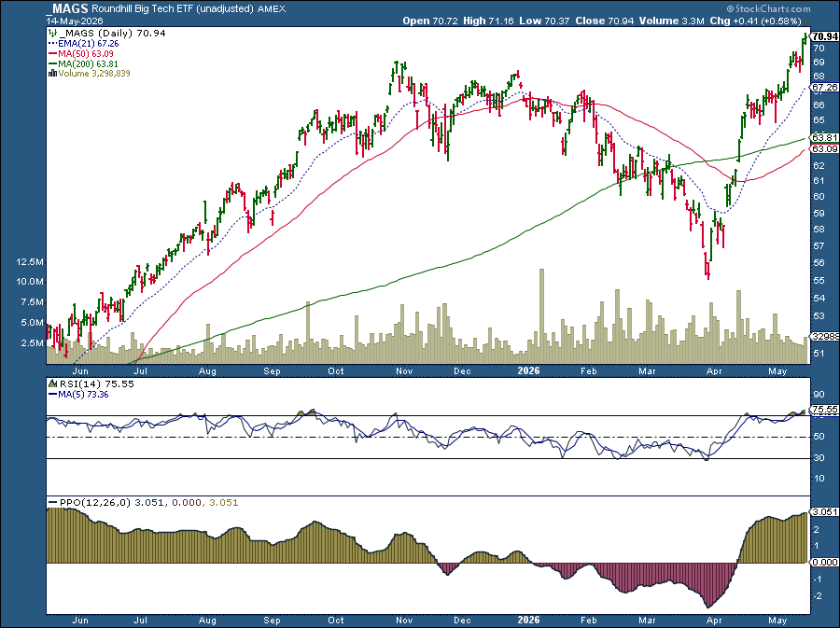Click the 12.5M volume axis label

pyautogui.click(x=30, y=262)
